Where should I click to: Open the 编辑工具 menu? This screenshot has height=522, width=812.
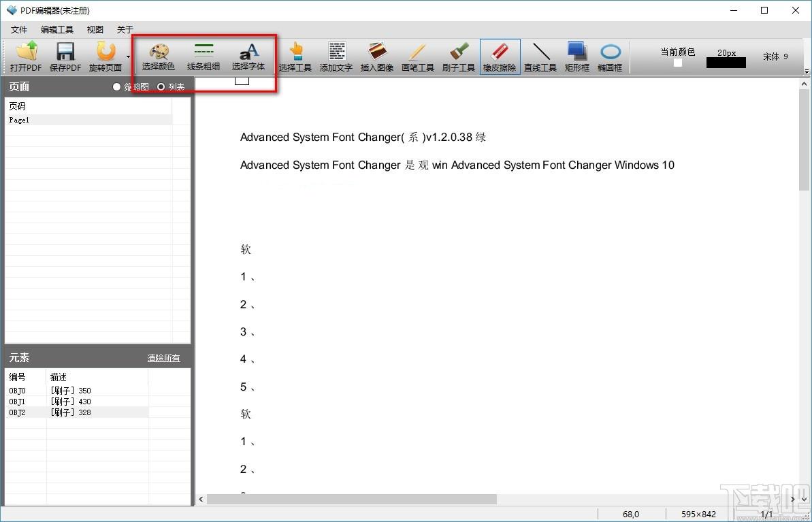tap(57, 29)
